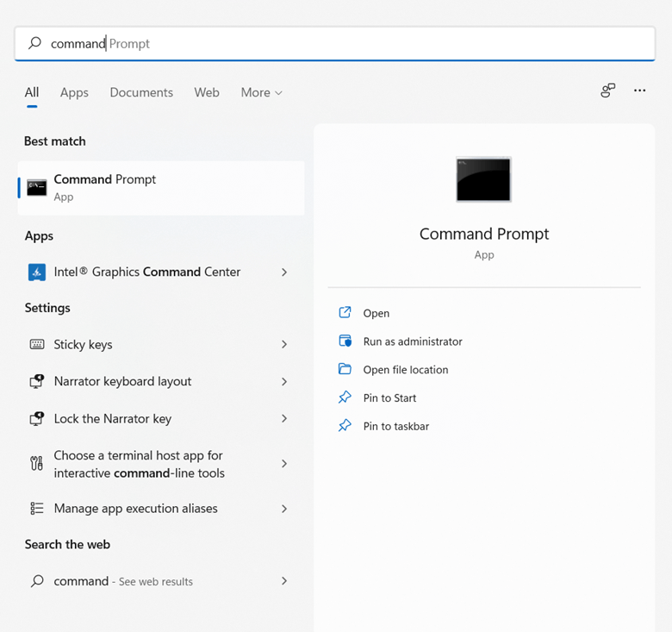Screen dimensions: 672x632
Task: Expand the Manage app execution aliases arrow
Action: pos(284,509)
